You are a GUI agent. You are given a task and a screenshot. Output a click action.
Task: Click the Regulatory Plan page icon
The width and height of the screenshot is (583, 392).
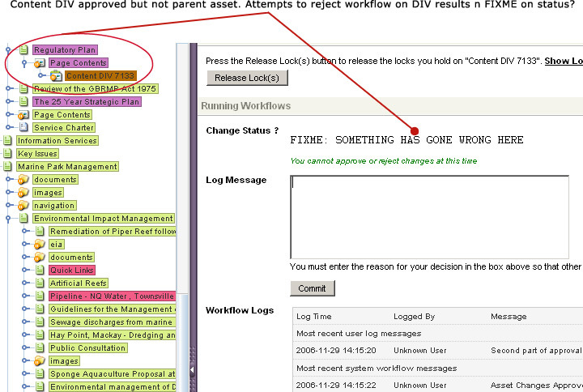pos(23,49)
